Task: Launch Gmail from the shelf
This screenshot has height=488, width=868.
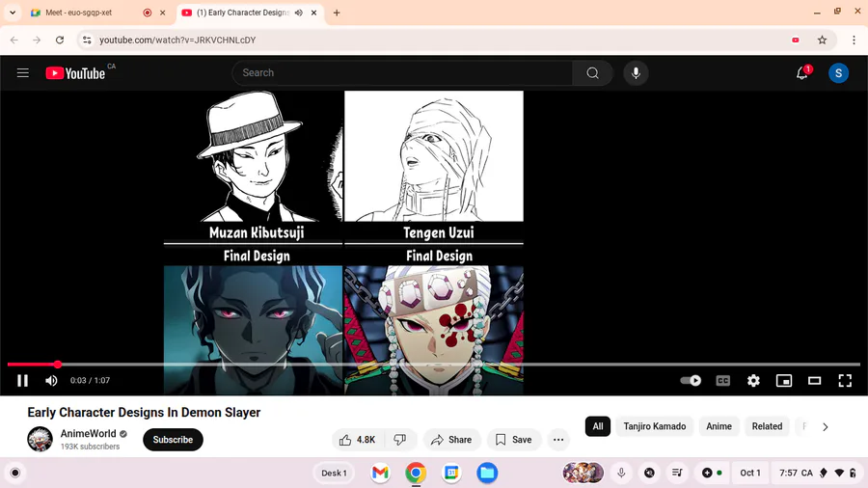Action: pos(380,474)
